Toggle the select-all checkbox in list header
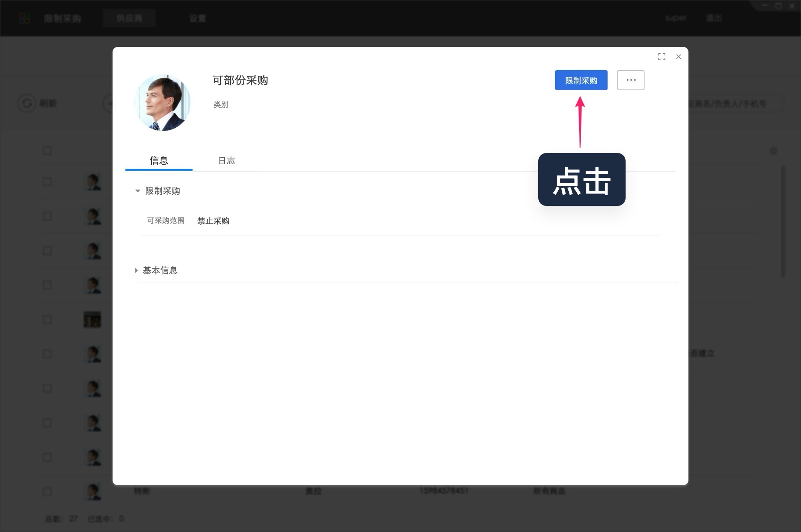The height and width of the screenshot is (532, 801). (47, 150)
